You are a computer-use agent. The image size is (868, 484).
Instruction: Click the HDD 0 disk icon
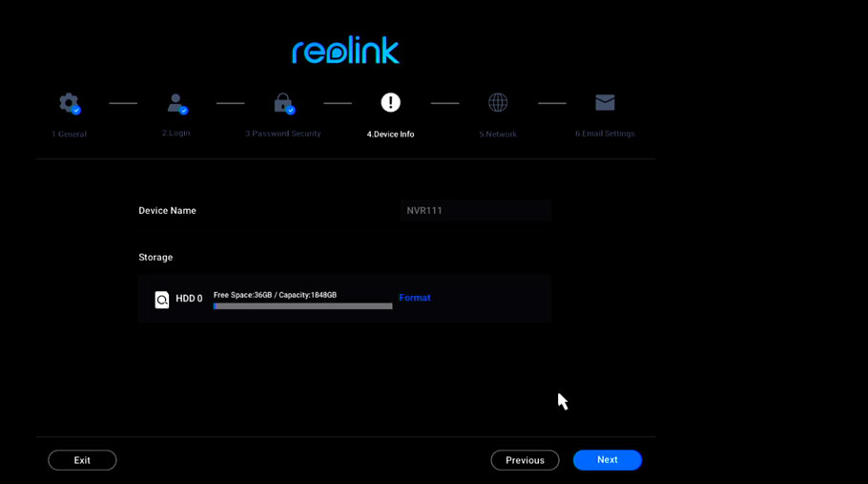click(x=162, y=300)
